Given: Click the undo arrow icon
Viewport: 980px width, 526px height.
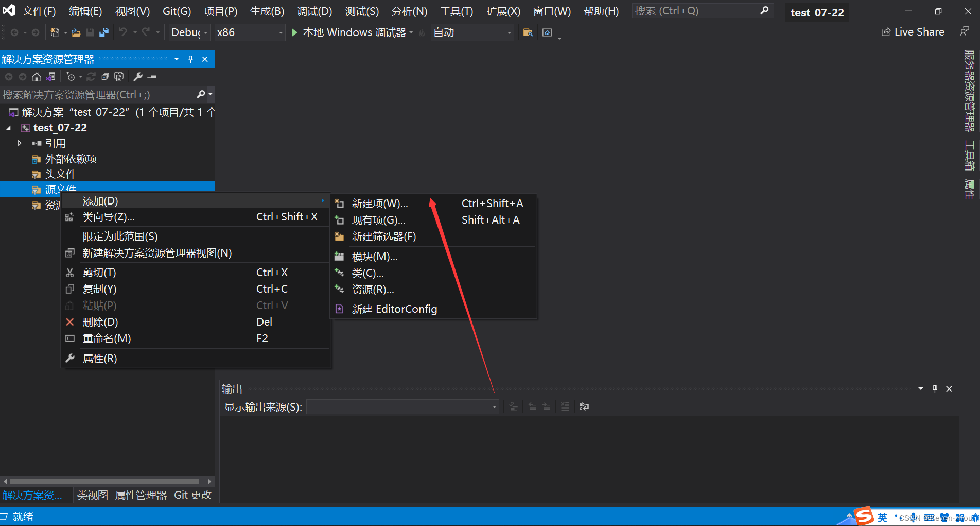Looking at the screenshot, I should click(122, 32).
